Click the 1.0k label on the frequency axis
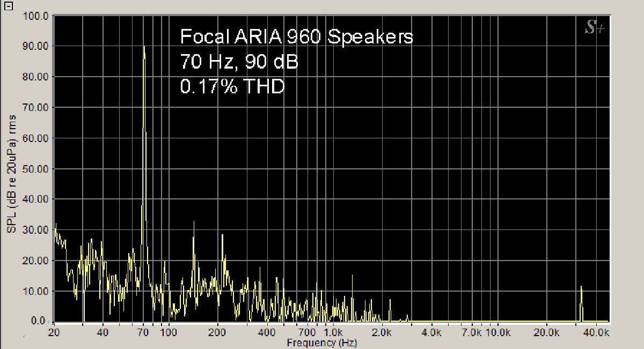The image size is (644, 349). [333, 332]
